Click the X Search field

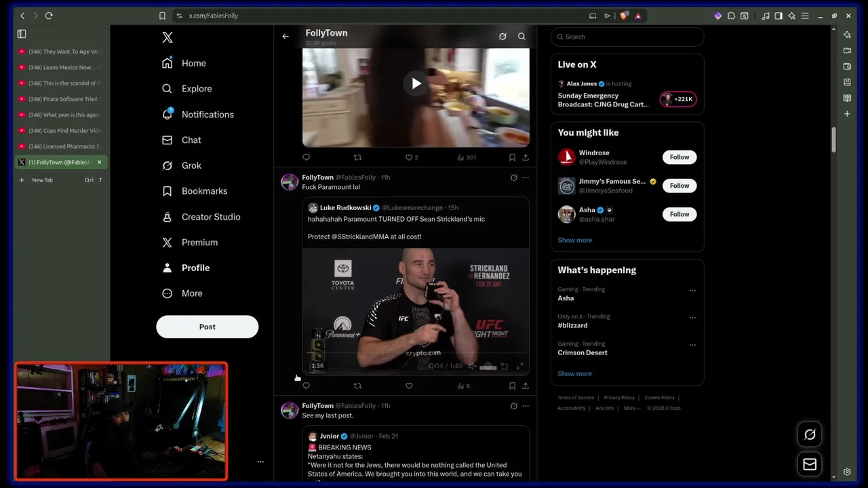click(x=627, y=37)
